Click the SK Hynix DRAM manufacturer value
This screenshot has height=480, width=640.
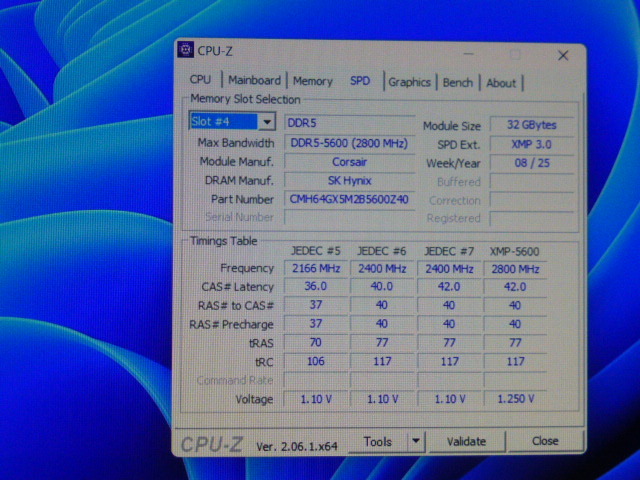tap(349, 180)
